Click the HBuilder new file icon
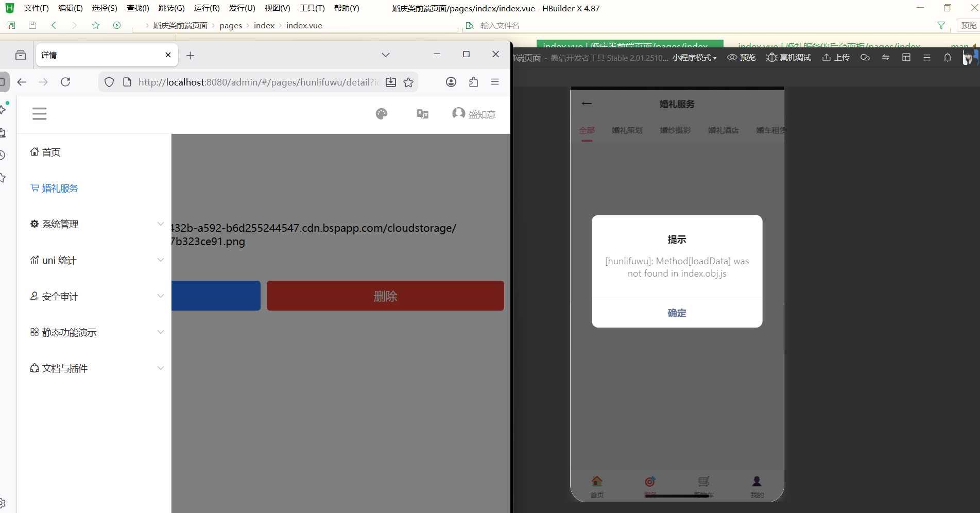Screen dimensions: 980x513 click(x=11, y=25)
